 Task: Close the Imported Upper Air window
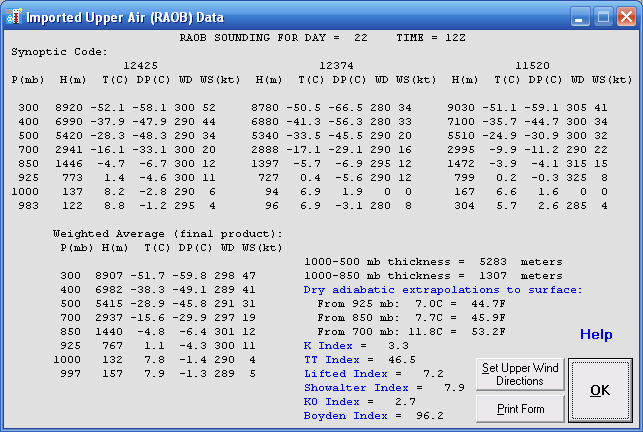(625, 17)
